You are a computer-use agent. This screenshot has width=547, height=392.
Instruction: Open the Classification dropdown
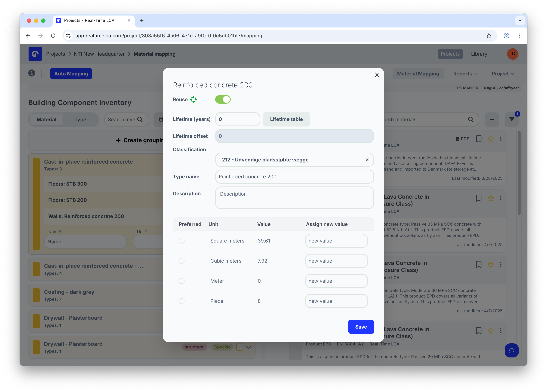[294, 160]
